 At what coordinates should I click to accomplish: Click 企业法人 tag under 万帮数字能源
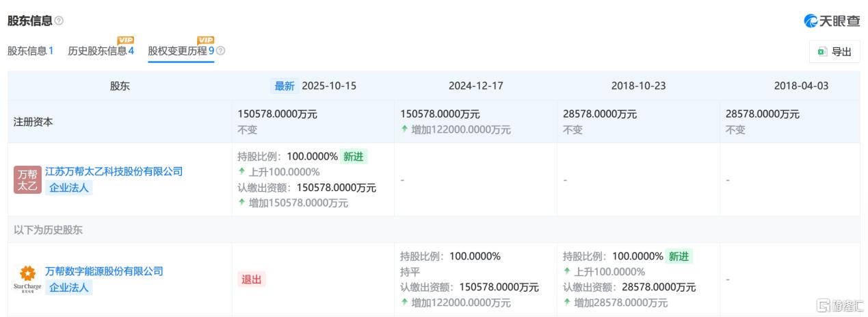pyautogui.click(x=68, y=288)
